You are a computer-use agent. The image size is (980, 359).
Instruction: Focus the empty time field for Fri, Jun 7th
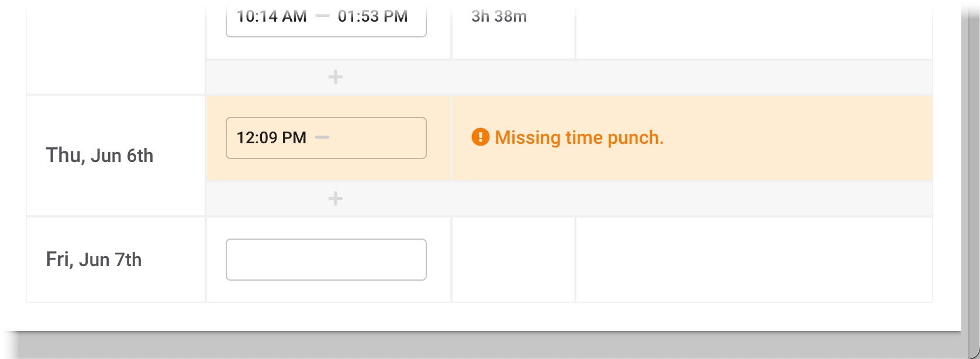pos(326,260)
